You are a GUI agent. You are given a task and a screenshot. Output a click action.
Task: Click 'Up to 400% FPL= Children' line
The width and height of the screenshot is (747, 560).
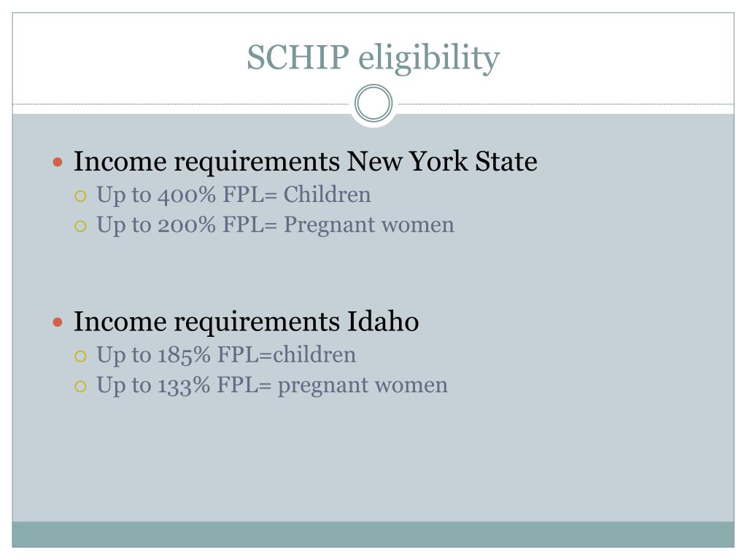point(233,195)
